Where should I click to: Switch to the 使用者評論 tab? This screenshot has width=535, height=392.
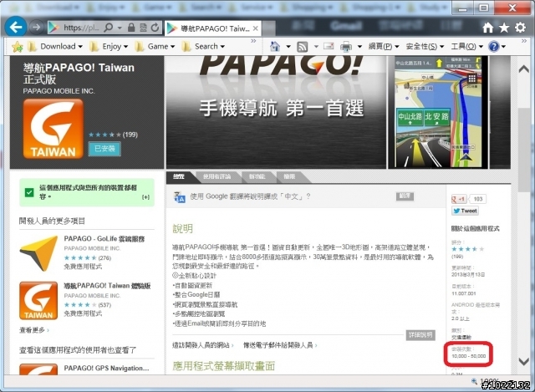[x=217, y=176]
